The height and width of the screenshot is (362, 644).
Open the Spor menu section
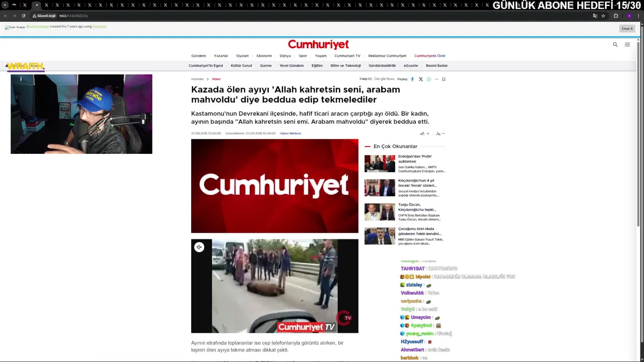pos(303,56)
